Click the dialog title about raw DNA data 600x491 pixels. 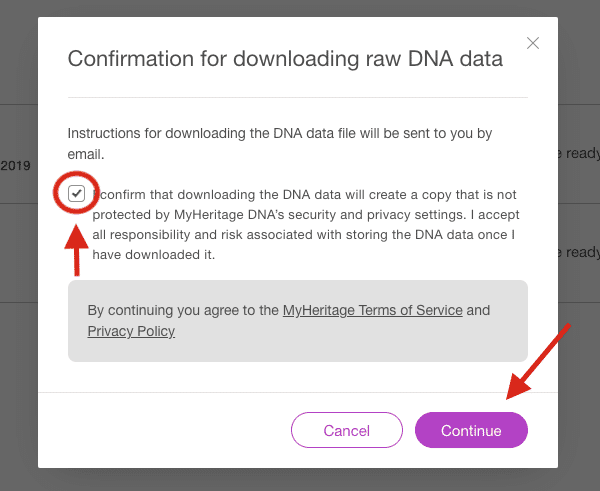pyautogui.click(x=285, y=59)
